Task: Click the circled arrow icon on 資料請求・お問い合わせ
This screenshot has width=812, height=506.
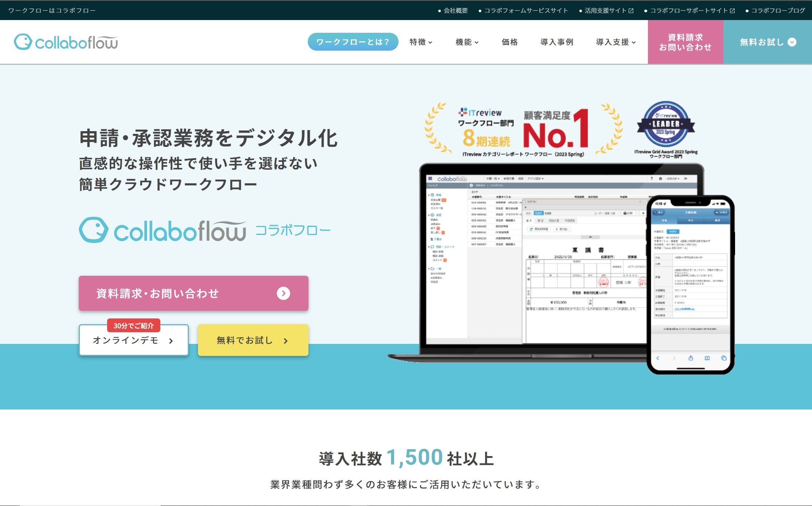Action: click(x=283, y=293)
